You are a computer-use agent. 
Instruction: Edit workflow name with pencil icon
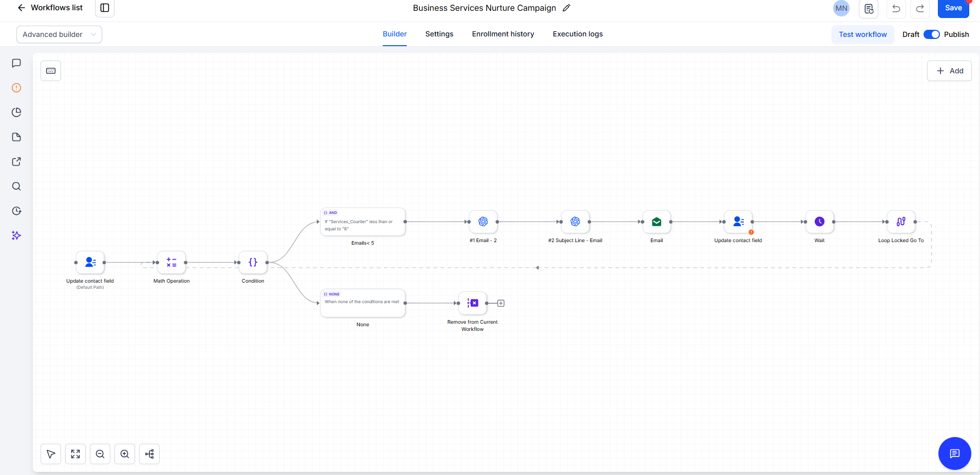[566, 8]
